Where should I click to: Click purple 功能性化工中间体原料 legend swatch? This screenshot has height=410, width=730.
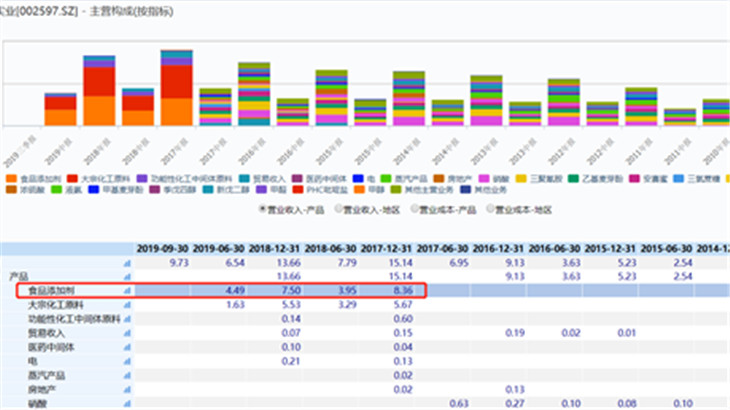coord(142,179)
